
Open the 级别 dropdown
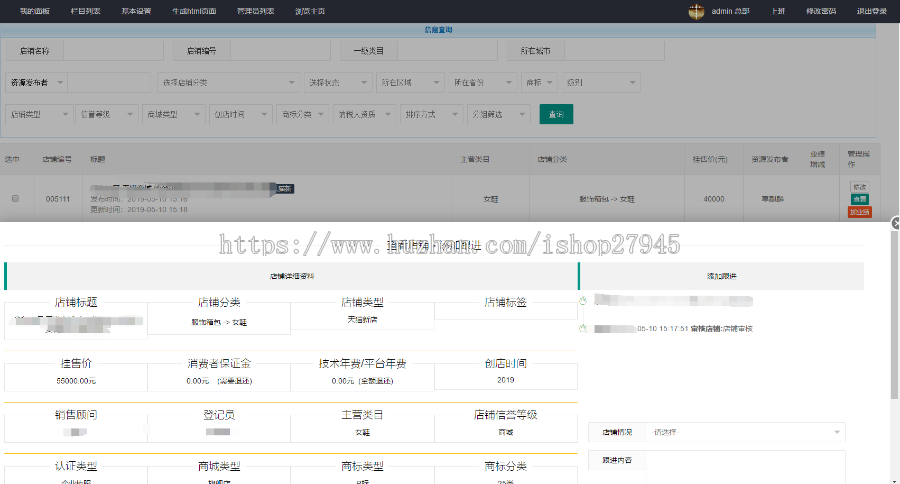[x=601, y=83]
